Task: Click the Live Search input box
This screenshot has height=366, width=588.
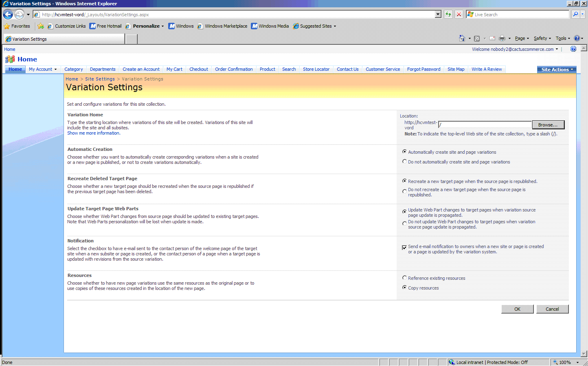Action: pyautogui.click(x=518, y=15)
